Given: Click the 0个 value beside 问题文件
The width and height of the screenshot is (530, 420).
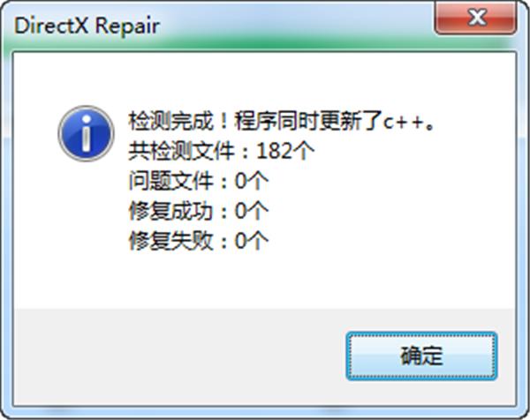Looking at the screenshot, I should [252, 181].
